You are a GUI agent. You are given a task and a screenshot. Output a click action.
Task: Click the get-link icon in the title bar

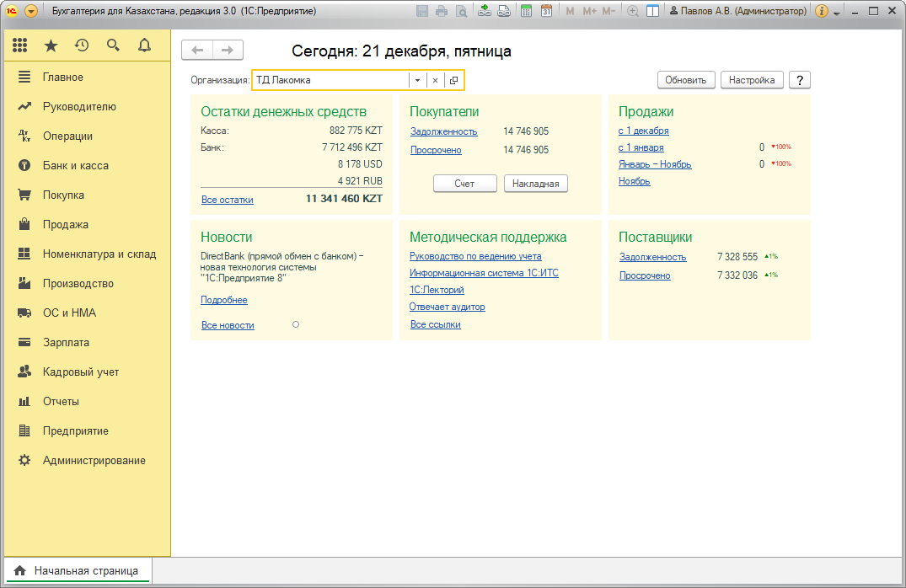pos(484,11)
